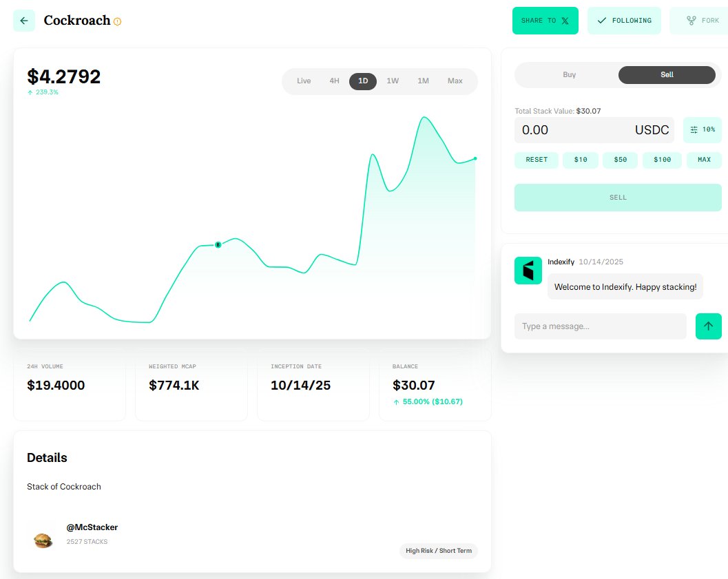This screenshot has height=579, width=728.
Task: Click the Weighted MCap $774.1K value
Action: pyautogui.click(x=174, y=386)
